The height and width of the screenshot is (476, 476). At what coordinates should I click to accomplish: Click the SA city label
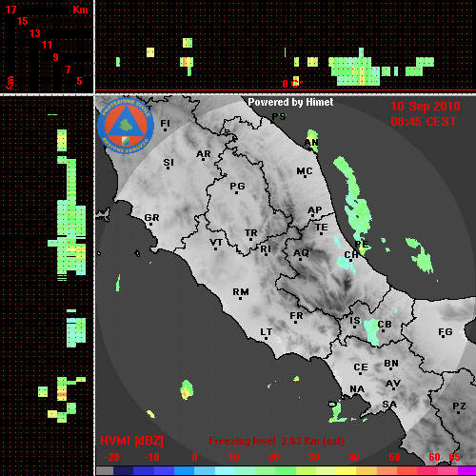coord(389,405)
